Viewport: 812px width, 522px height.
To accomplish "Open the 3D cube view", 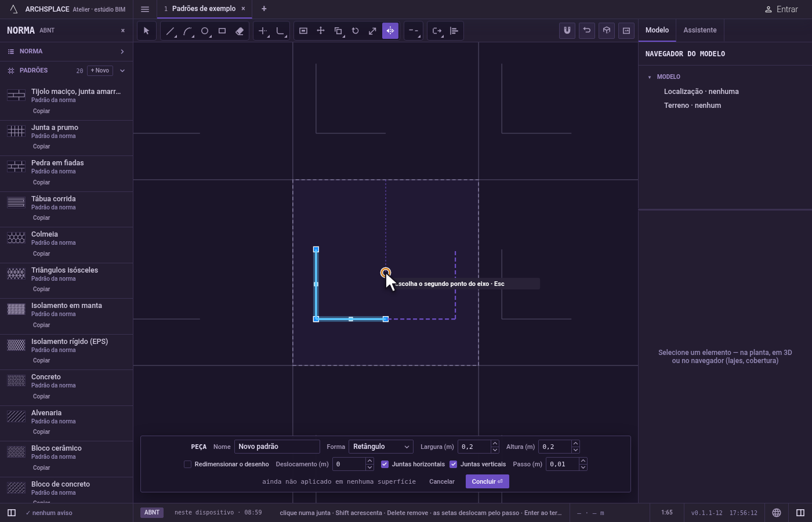I will [607, 31].
